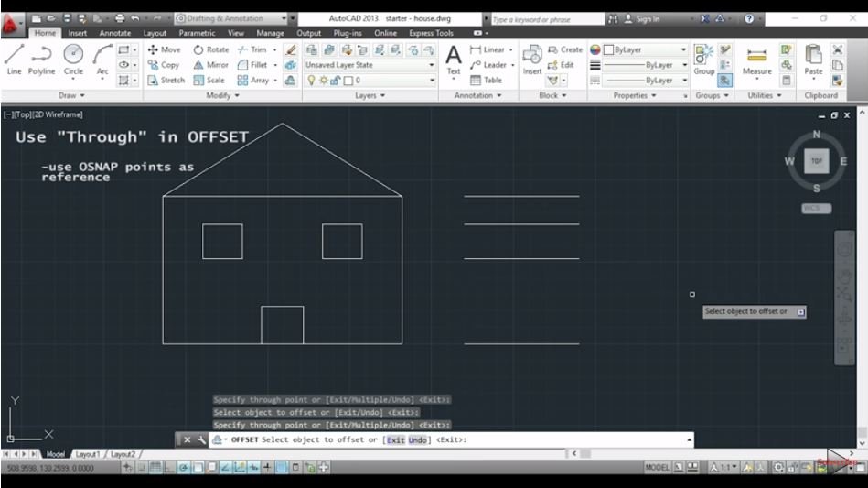Click the Fillet tool
The width and height of the screenshot is (868, 488).
click(252, 65)
